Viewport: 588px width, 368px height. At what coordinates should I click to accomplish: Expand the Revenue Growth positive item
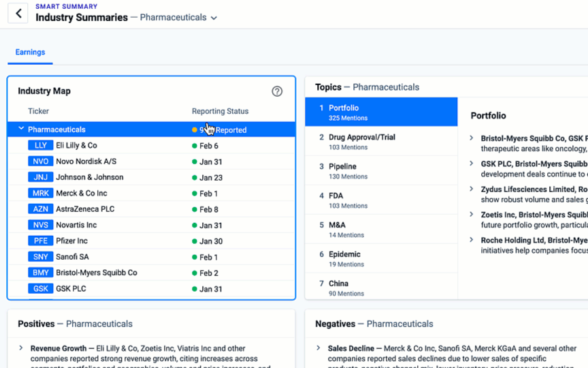click(x=21, y=348)
